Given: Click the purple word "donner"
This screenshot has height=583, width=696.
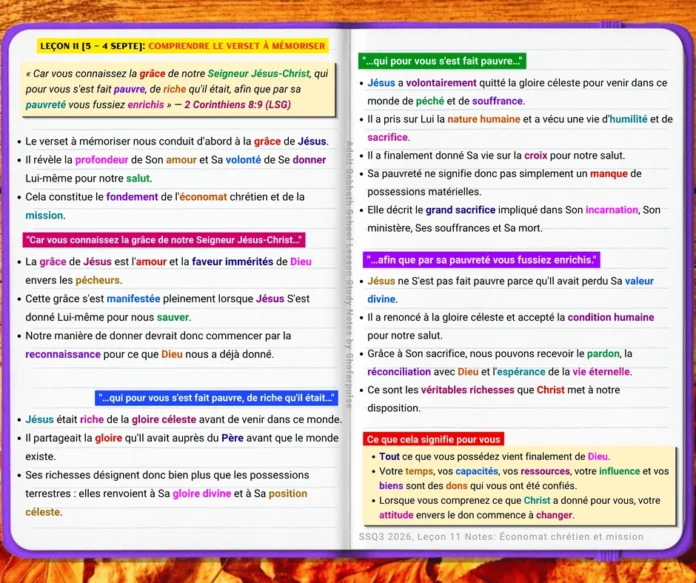Looking at the screenshot, I should pos(309,160).
